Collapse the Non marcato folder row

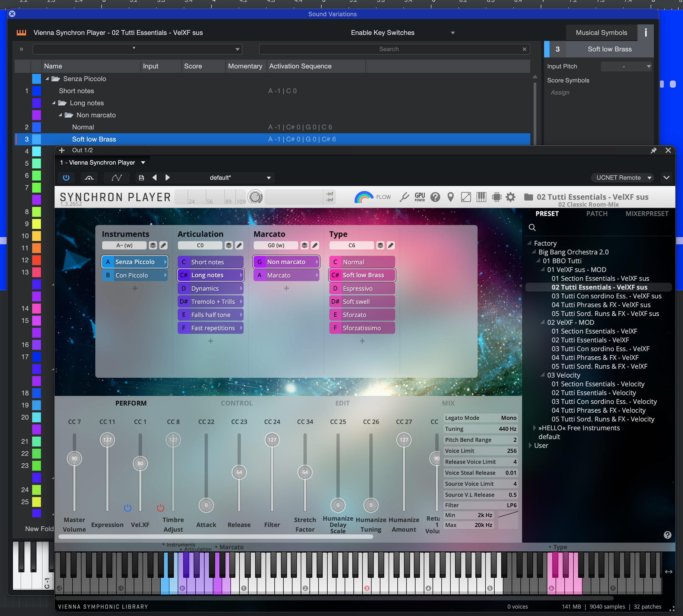[60, 115]
